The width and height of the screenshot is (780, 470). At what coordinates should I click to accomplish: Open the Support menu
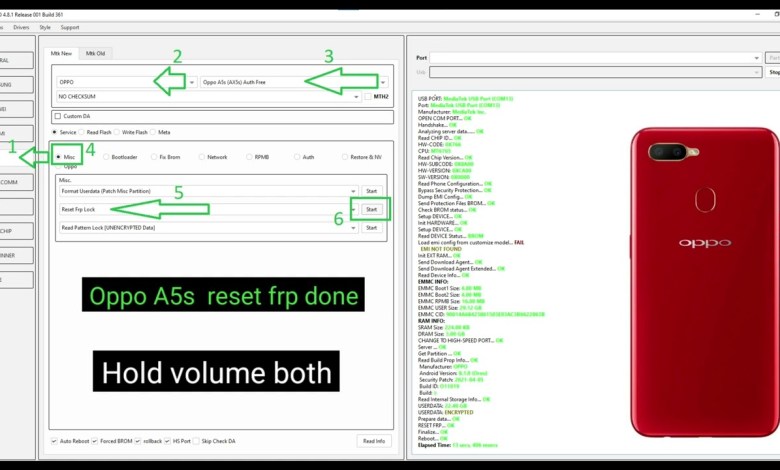70,27
